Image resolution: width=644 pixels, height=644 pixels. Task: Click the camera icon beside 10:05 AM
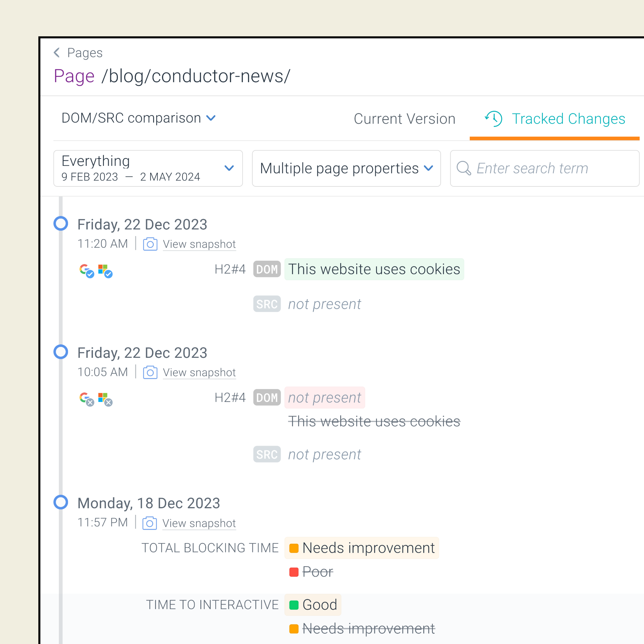pyautogui.click(x=150, y=372)
